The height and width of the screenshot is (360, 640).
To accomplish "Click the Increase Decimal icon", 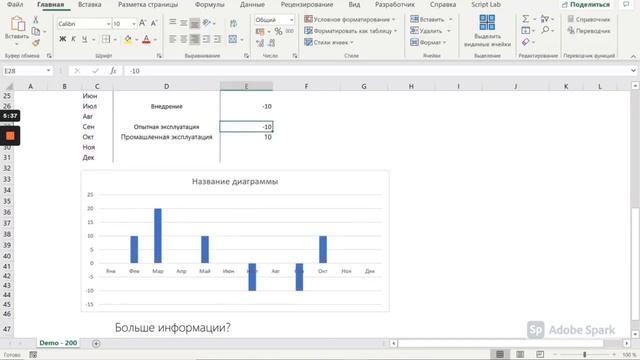I will [260, 42].
